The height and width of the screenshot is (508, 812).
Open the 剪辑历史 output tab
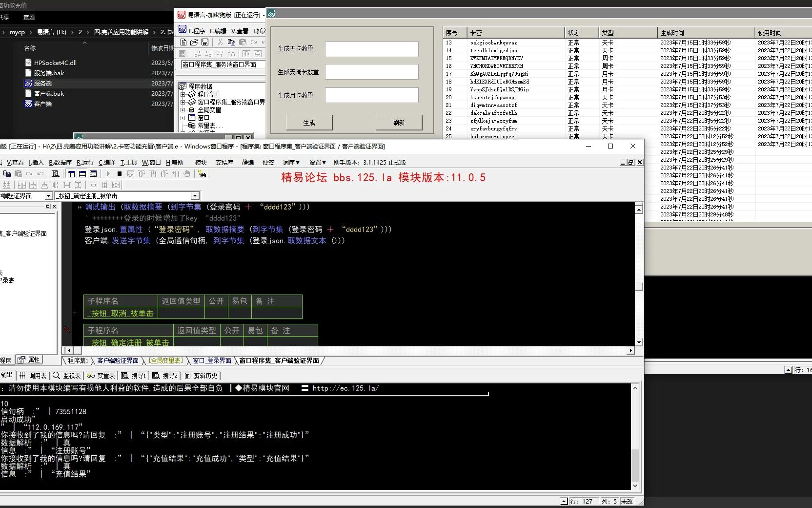click(x=201, y=376)
